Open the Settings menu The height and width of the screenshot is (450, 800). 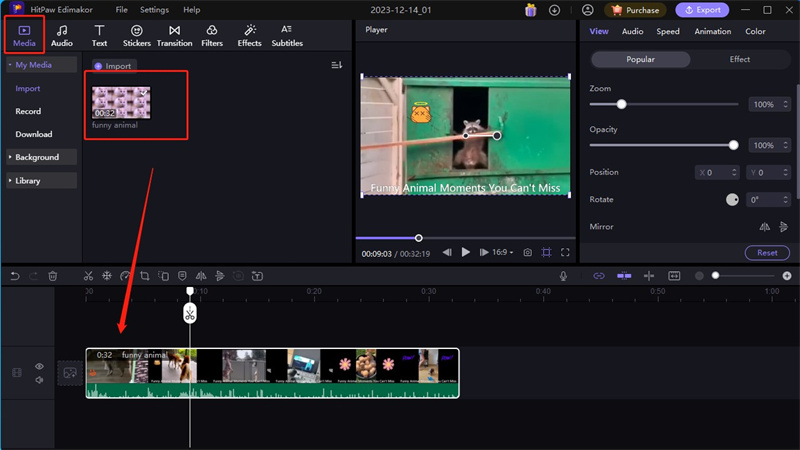153,10
